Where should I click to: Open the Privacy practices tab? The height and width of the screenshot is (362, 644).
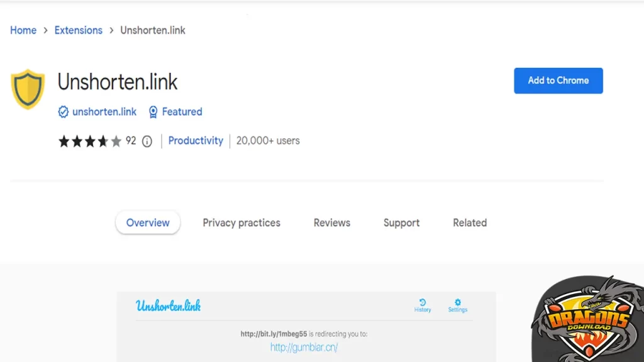(x=241, y=222)
